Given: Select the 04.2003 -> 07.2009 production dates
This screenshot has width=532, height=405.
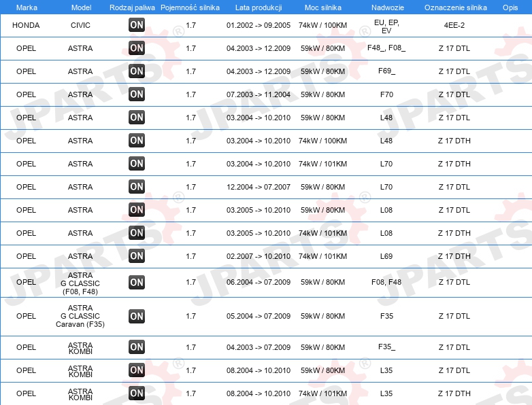Looking at the screenshot, I should [x=259, y=347].
